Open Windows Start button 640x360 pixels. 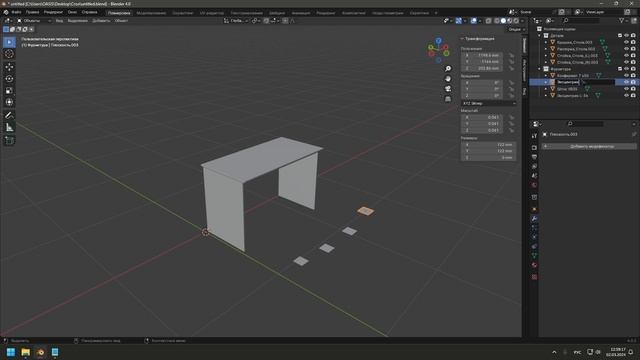11,352
